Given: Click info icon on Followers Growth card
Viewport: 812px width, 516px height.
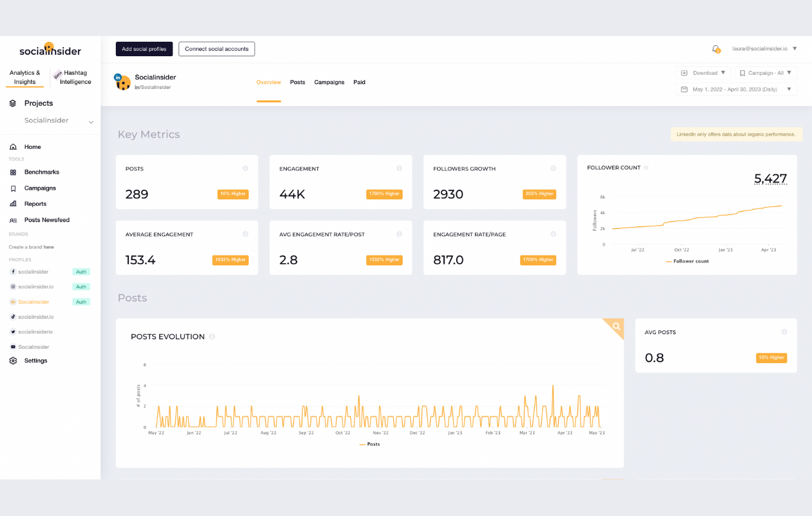Looking at the screenshot, I should click(x=553, y=168).
